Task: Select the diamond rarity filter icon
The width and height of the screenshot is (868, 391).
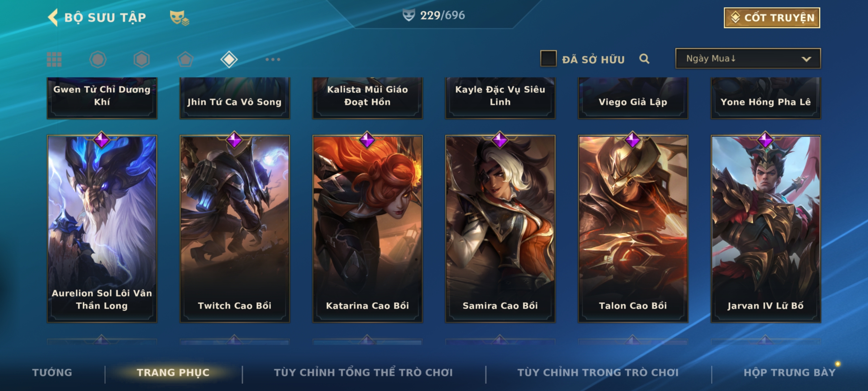Action: (229, 59)
